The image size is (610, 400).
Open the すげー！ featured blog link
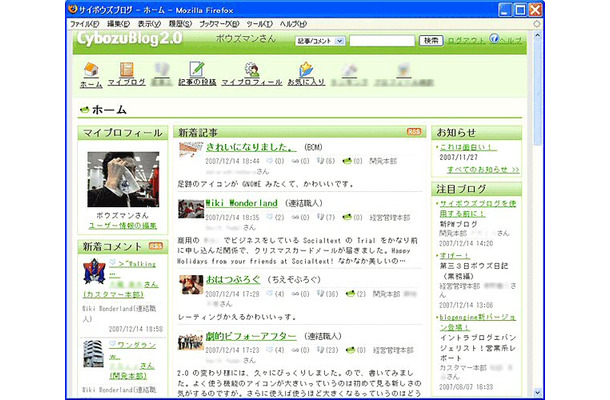tap(455, 256)
